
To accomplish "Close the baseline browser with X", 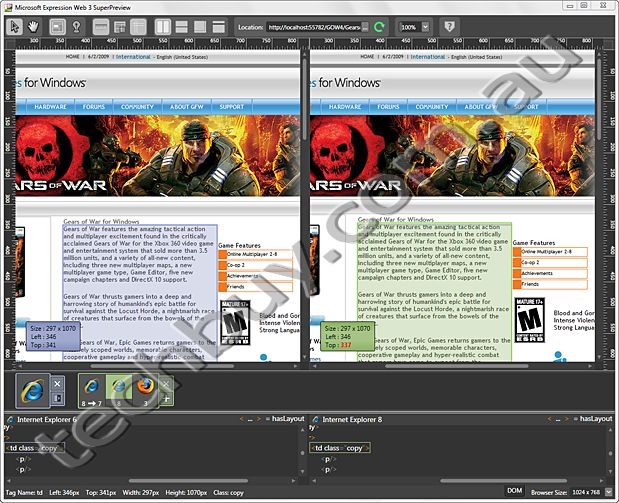I will 57,383.
